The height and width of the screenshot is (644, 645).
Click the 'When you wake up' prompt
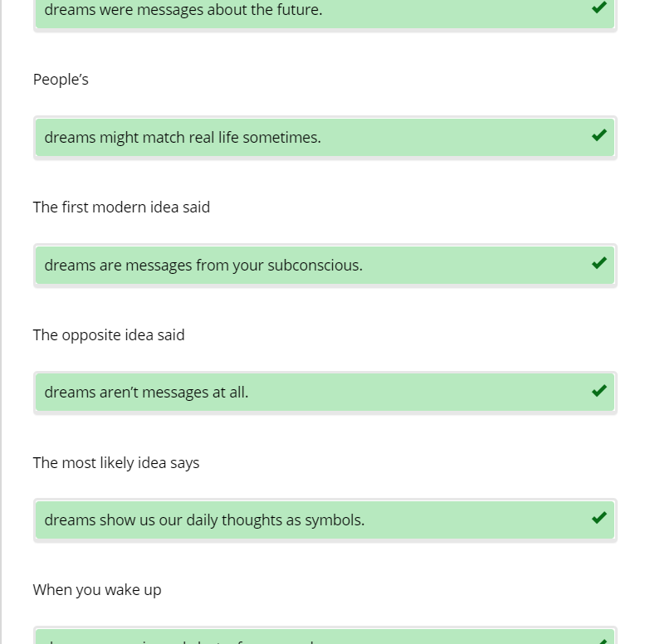(x=97, y=590)
